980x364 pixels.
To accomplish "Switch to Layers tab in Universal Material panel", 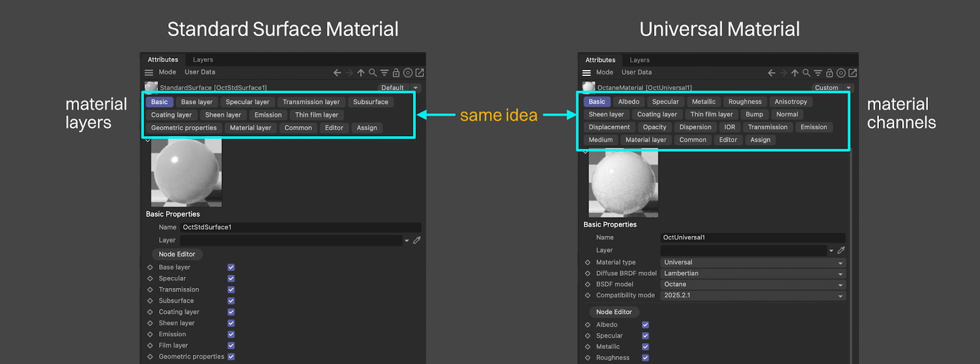I will (x=639, y=60).
